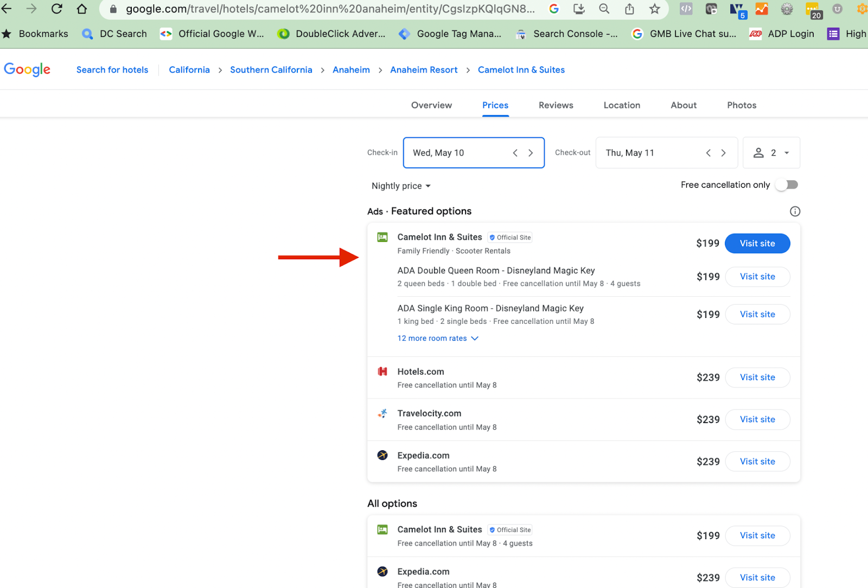Viewport: 868px width, 588px height.
Task: Toggle Free cancellation only switch
Action: point(787,185)
